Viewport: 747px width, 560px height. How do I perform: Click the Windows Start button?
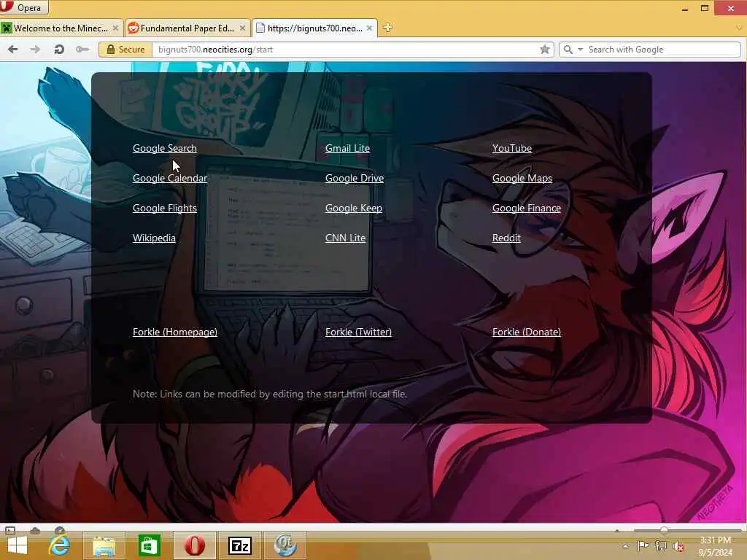18,545
